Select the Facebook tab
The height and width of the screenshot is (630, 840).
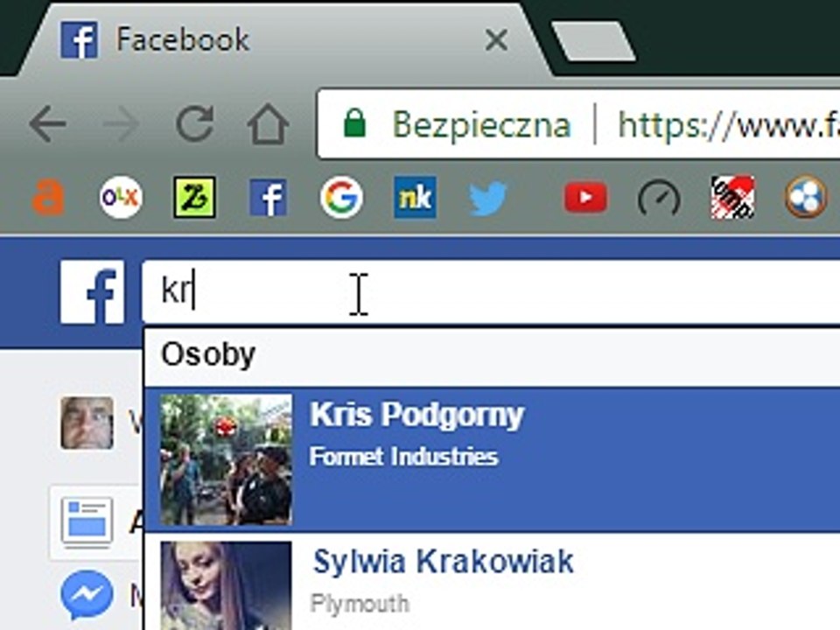tap(283, 40)
